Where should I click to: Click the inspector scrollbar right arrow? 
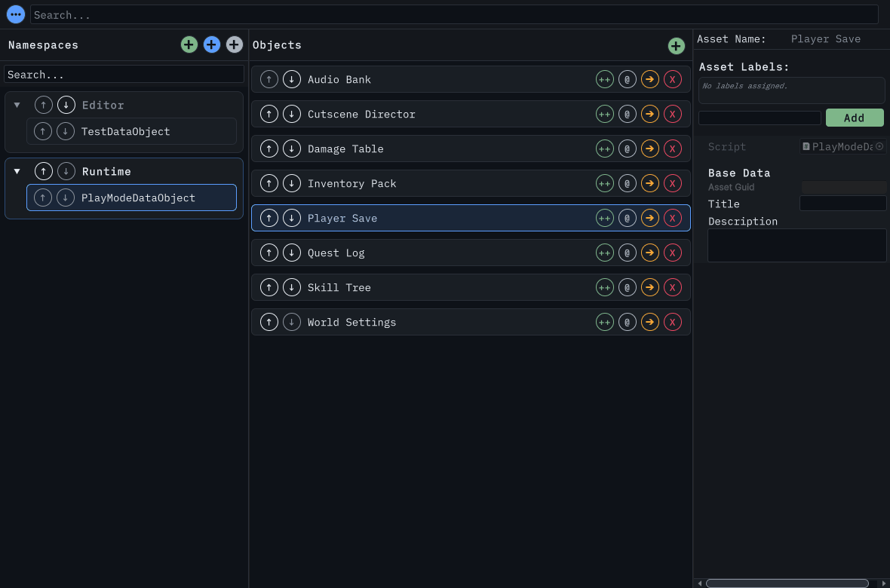(884, 583)
